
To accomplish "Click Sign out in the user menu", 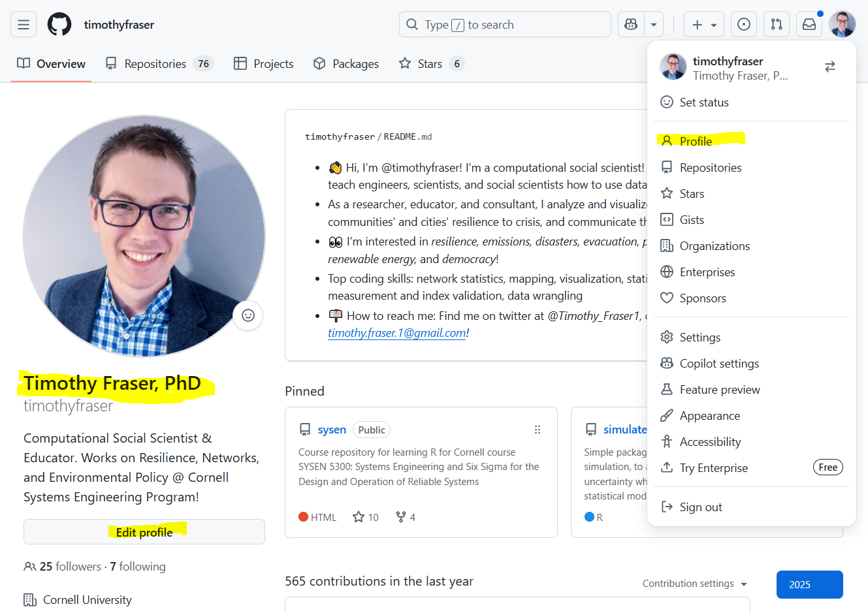I will click(752, 507).
